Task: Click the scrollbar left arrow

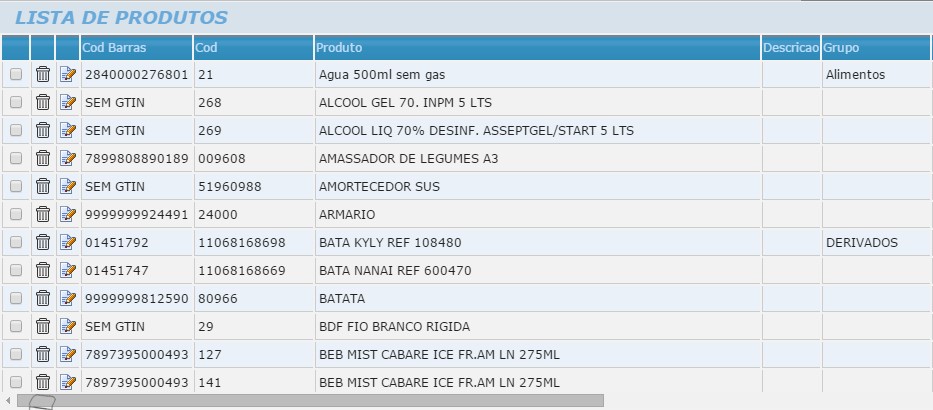Action: tap(8, 400)
